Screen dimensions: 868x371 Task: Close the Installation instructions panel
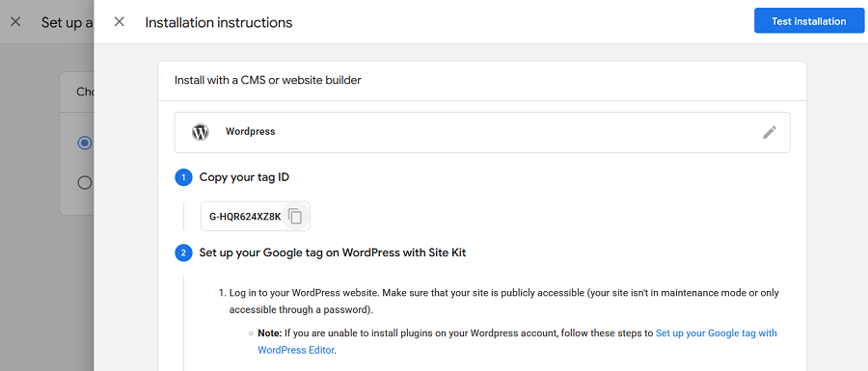[119, 22]
